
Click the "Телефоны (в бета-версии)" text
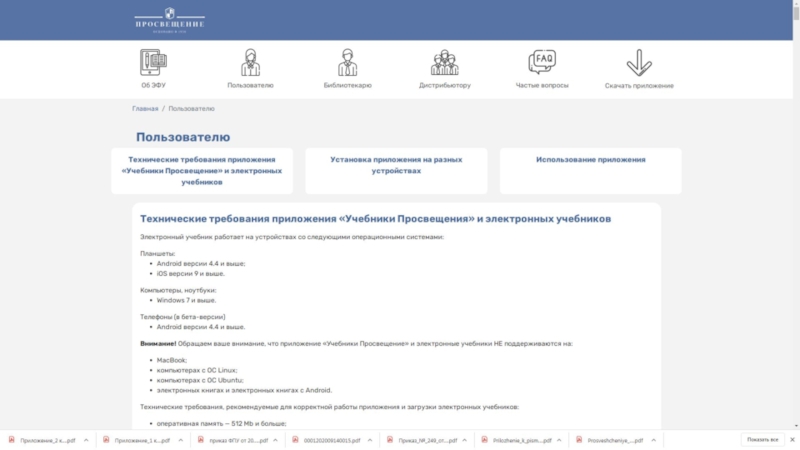pos(183,317)
